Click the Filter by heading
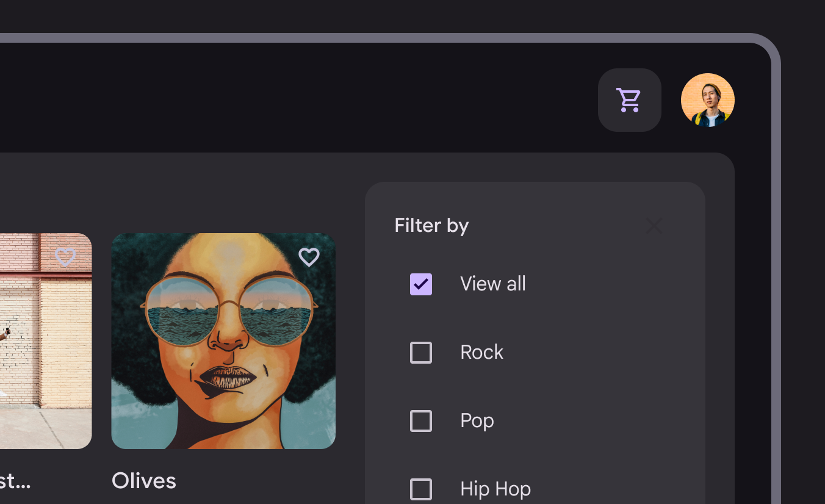Image resolution: width=825 pixels, height=504 pixels. point(431,226)
